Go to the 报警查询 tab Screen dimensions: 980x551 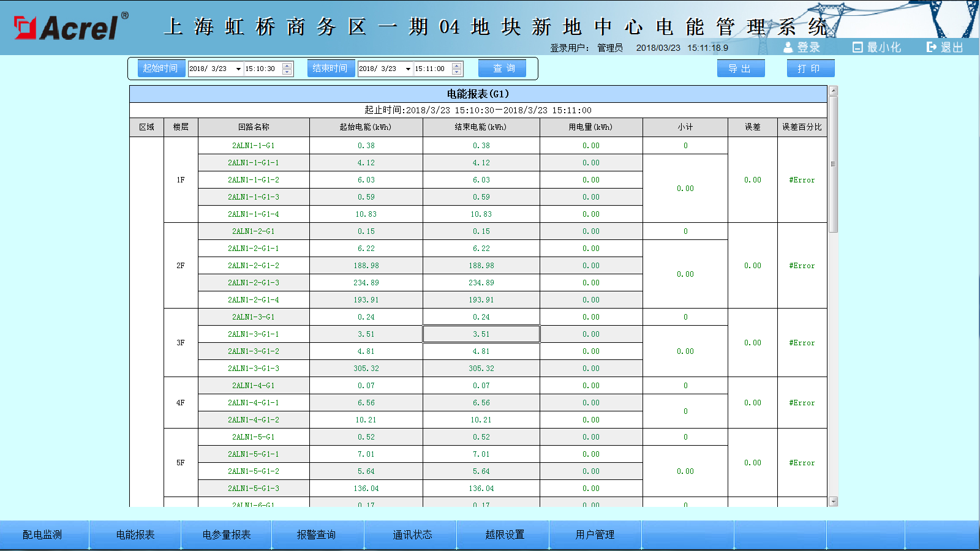(x=317, y=534)
